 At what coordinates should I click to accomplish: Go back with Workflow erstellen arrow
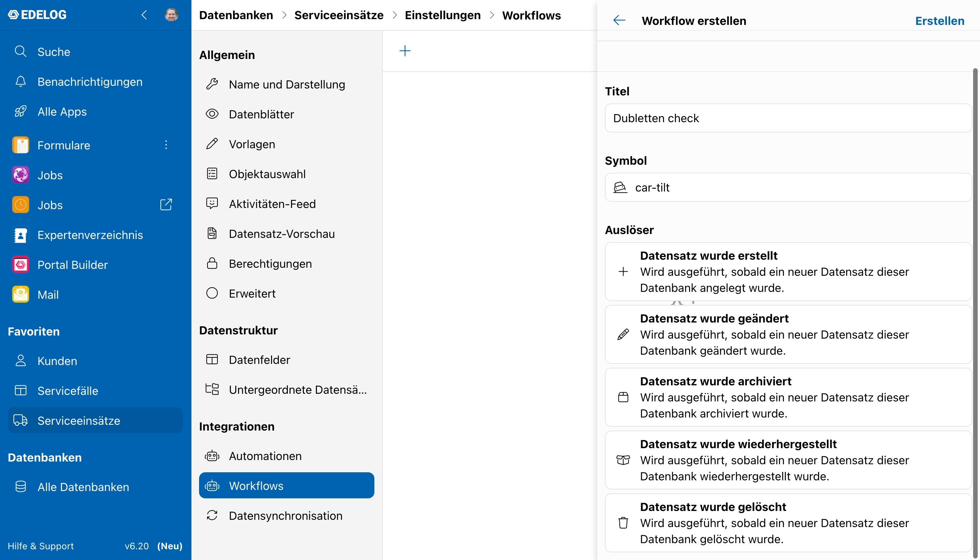(619, 20)
